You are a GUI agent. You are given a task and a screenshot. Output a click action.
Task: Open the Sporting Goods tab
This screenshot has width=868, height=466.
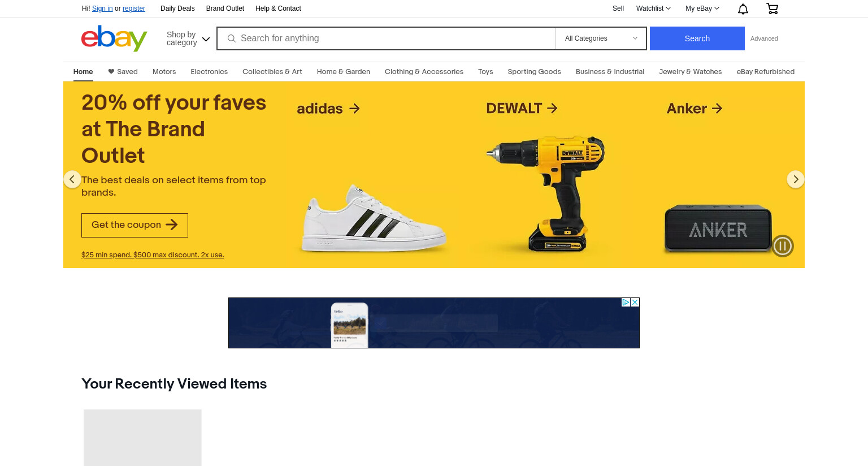coord(534,72)
